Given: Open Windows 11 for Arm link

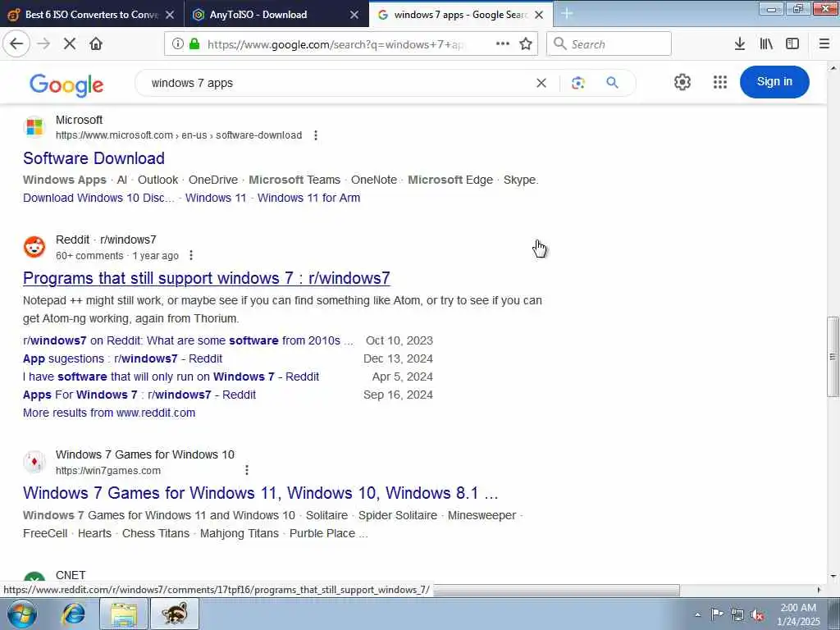Looking at the screenshot, I should pos(308,198).
